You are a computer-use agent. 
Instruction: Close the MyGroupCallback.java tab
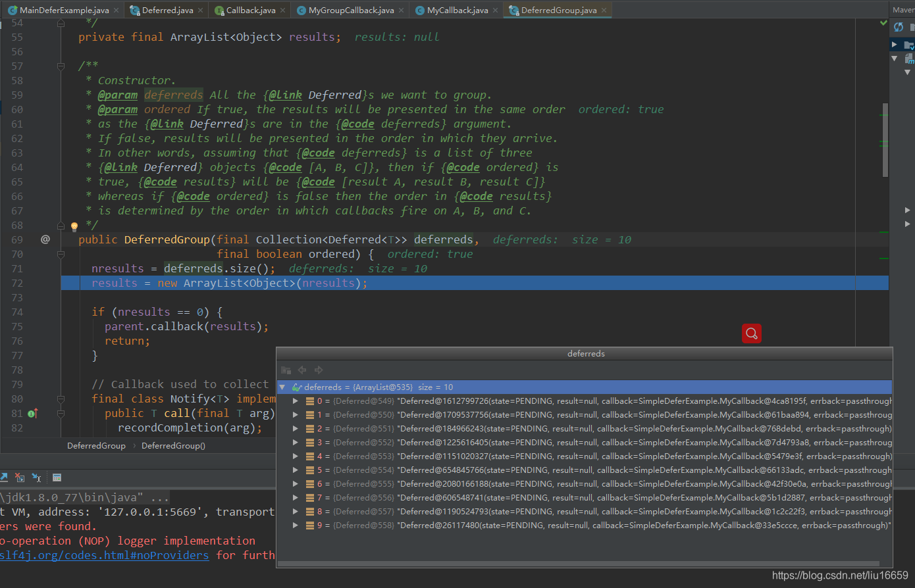[402, 11]
